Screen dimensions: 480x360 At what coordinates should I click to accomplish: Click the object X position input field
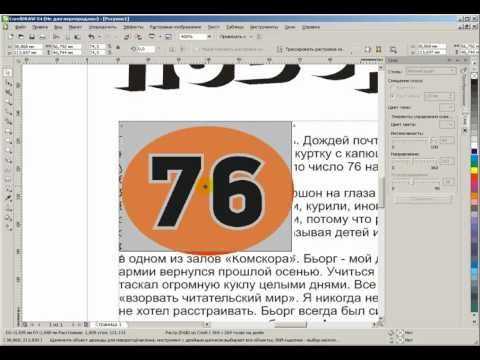click(x=28, y=46)
